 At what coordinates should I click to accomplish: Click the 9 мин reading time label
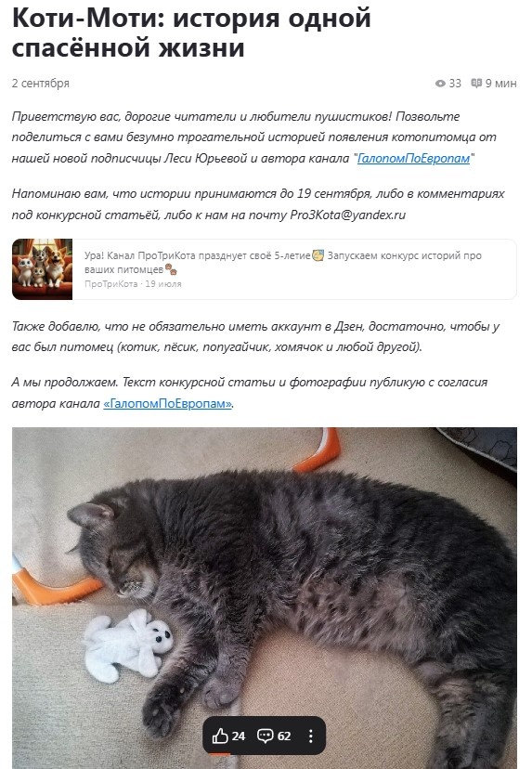(501, 84)
